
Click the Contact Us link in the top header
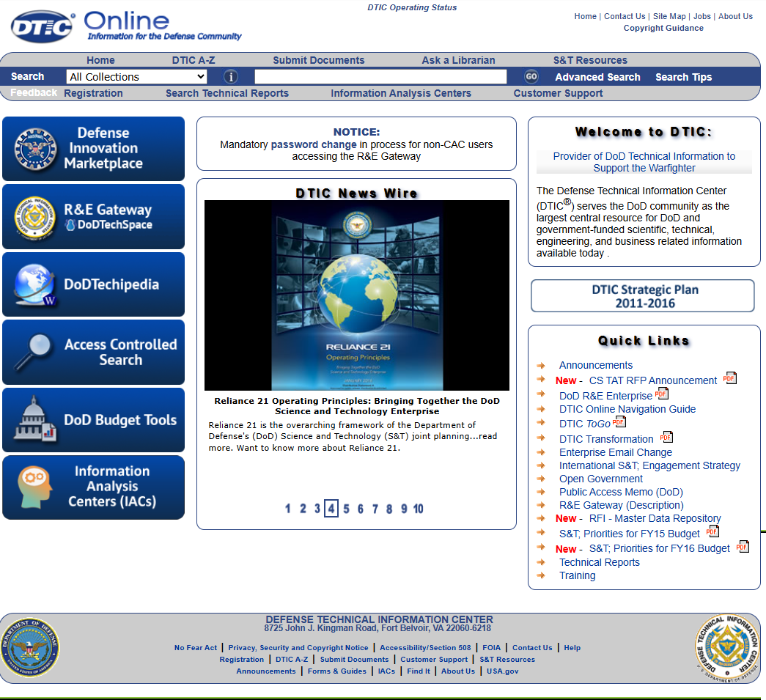click(x=625, y=16)
